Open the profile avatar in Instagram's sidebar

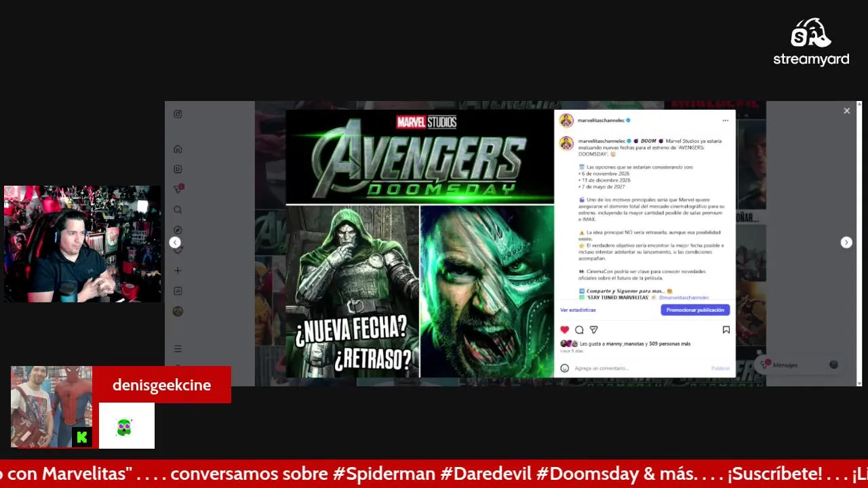pyautogui.click(x=178, y=311)
